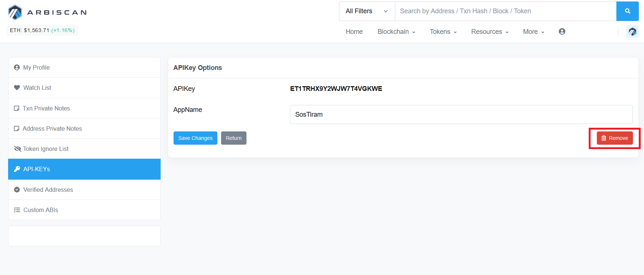Click the Watch List heart icon
Viewport: 644px width, 275px height.
click(17, 88)
